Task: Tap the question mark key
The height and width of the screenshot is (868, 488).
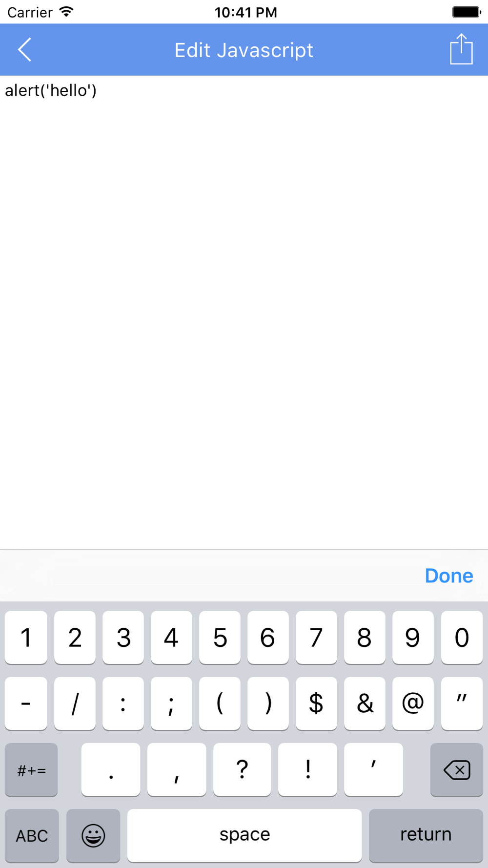Action: (x=242, y=770)
